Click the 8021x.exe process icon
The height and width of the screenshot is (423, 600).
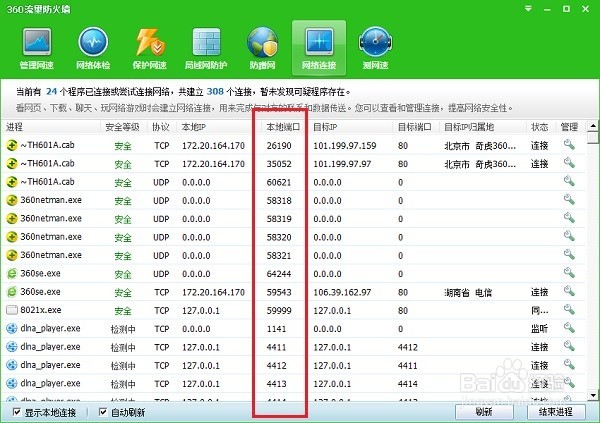[x=12, y=310]
